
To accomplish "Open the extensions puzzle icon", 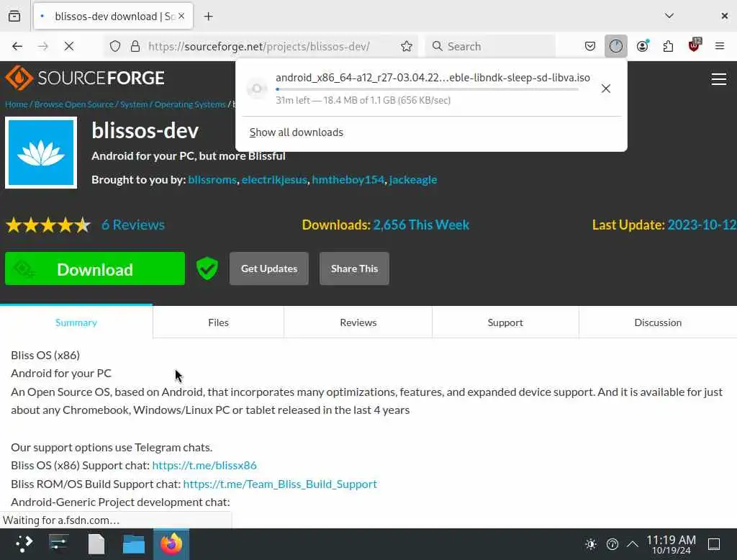I will point(668,46).
